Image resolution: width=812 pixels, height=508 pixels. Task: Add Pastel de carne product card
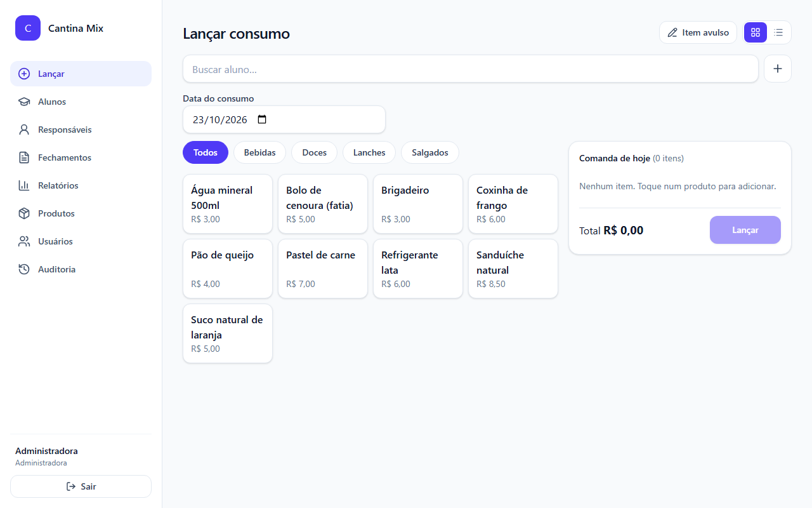click(323, 269)
